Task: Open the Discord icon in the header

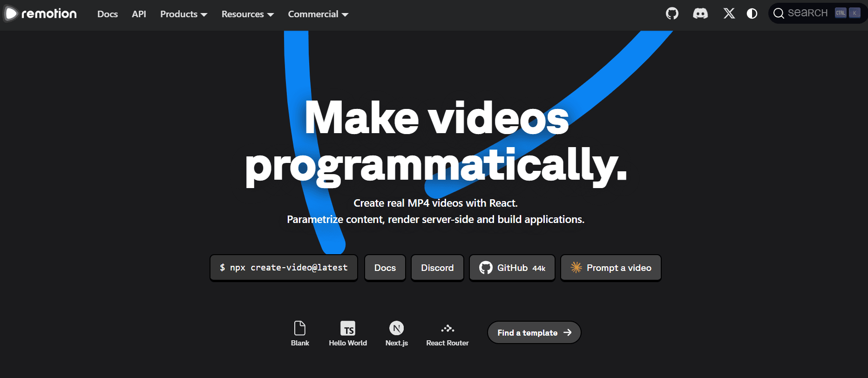Action: (700, 13)
